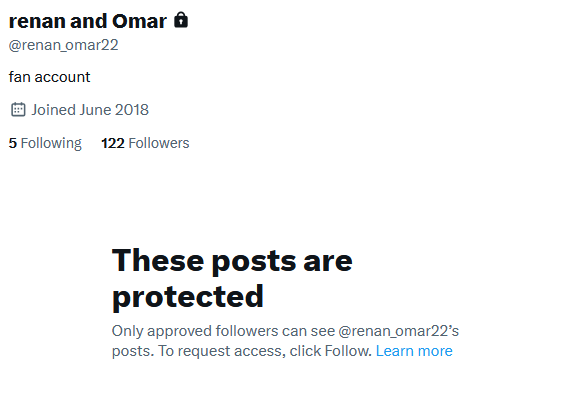This screenshot has height=414, width=571.
Task: Select the display name renan and Omar
Action: pos(88,21)
